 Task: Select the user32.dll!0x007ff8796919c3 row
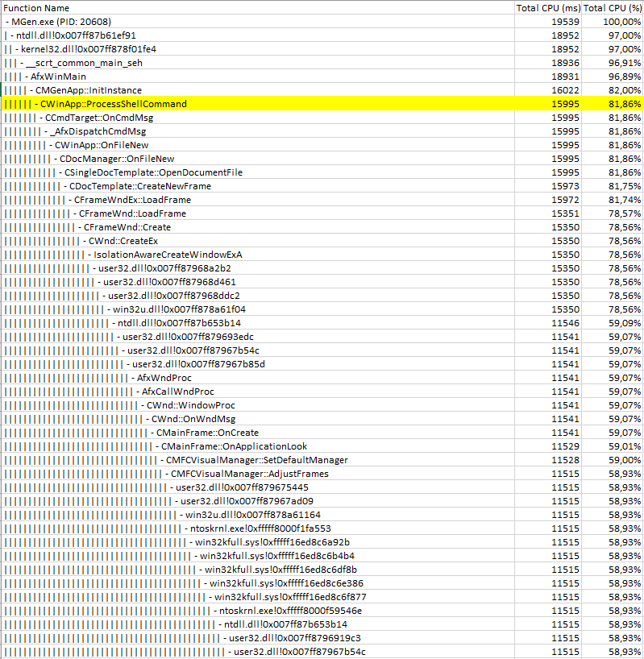322,638
